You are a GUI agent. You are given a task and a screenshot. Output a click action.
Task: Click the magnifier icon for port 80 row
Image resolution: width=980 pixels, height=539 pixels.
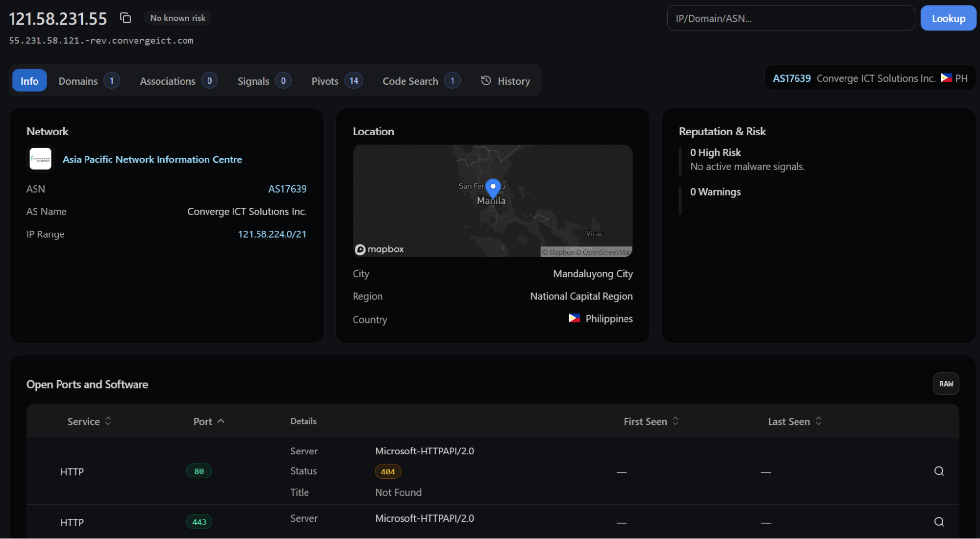(x=938, y=471)
